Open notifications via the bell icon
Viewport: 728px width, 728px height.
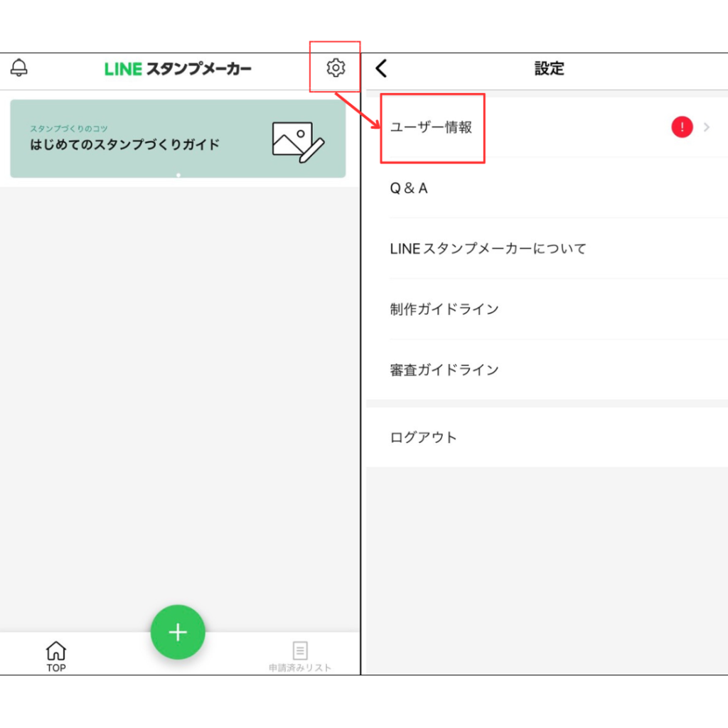[x=19, y=68]
